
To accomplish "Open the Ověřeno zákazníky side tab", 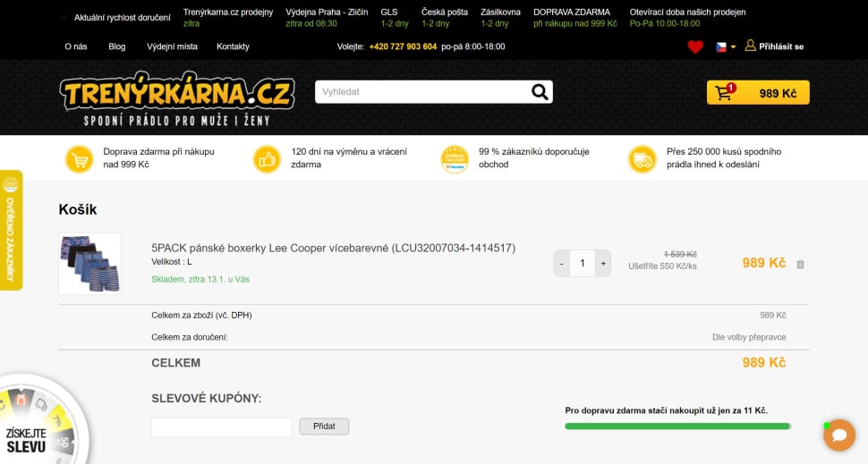I will coord(11,230).
